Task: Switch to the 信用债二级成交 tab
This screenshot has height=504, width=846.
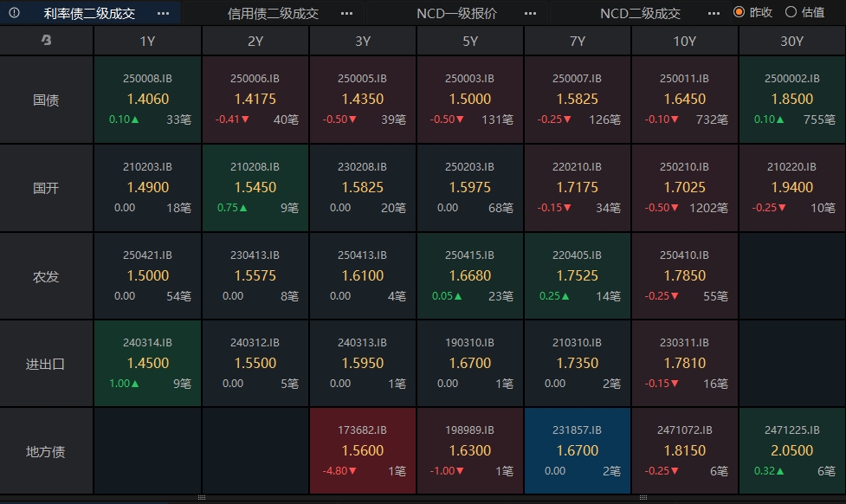Action: point(273,13)
